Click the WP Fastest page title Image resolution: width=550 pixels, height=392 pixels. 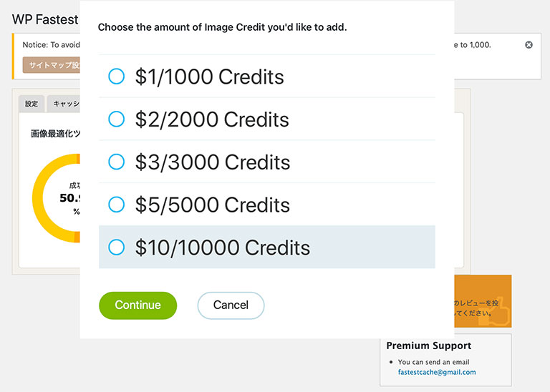[x=45, y=19]
